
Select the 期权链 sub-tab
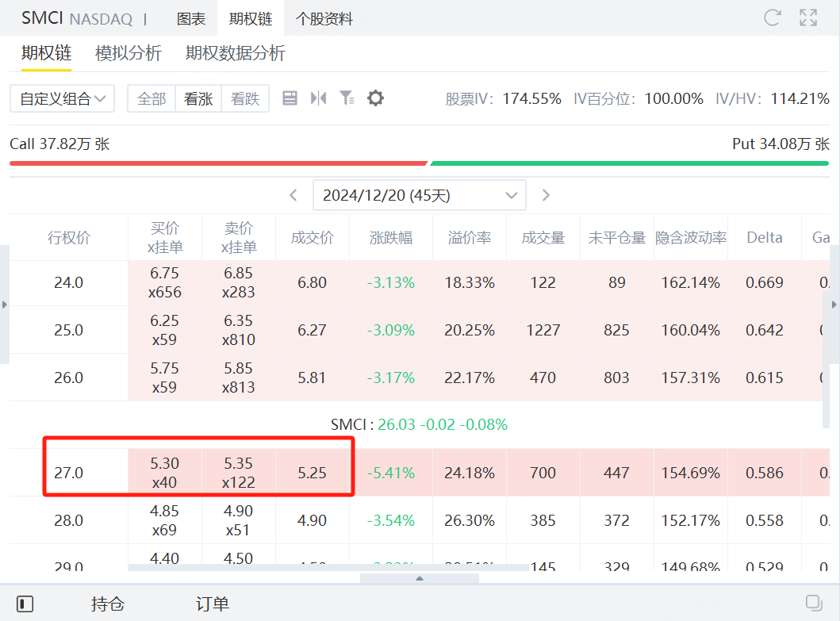point(46,53)
